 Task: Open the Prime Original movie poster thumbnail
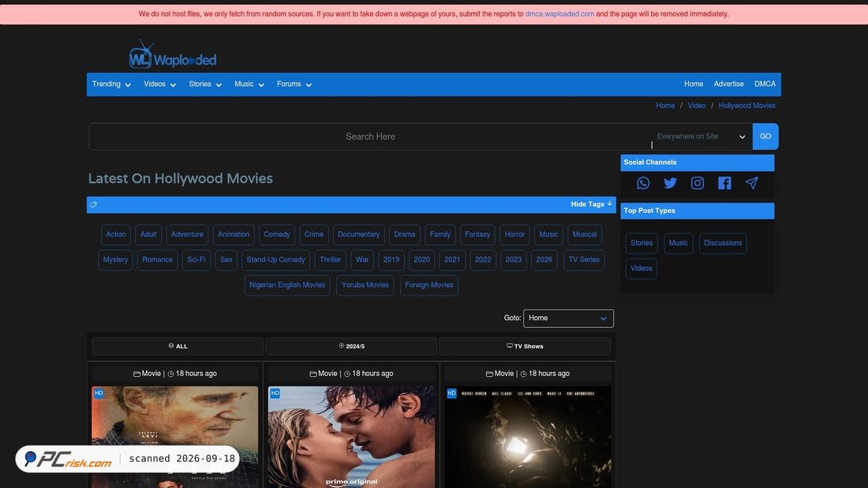click(x=351, y=437)
